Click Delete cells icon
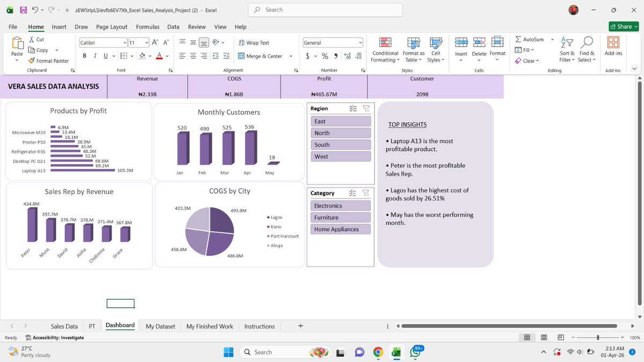 (479, 42)
